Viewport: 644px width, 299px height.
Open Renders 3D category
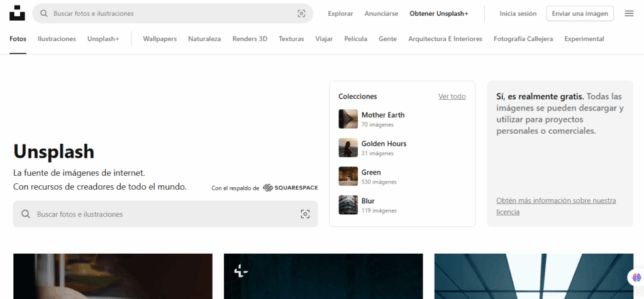[250, 39]
